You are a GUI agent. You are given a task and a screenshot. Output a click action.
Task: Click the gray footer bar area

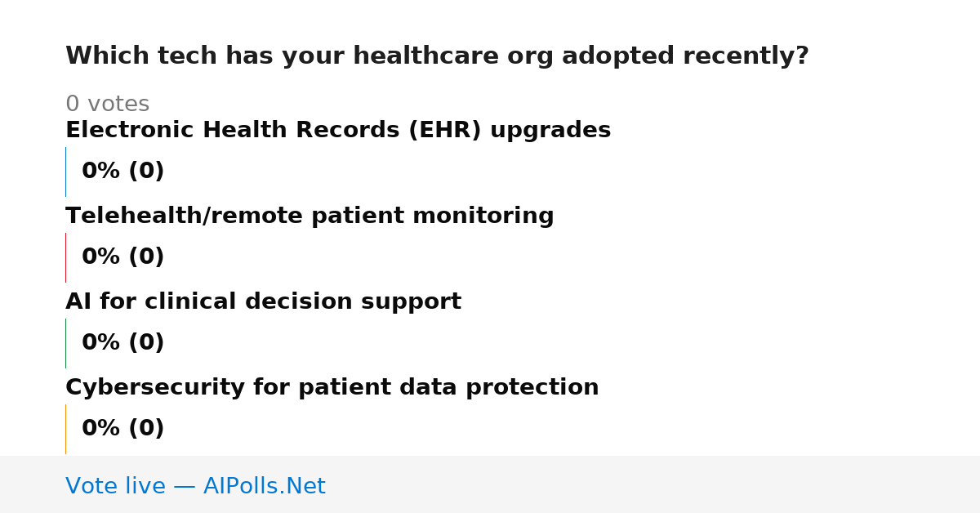(x=490, y=484)
